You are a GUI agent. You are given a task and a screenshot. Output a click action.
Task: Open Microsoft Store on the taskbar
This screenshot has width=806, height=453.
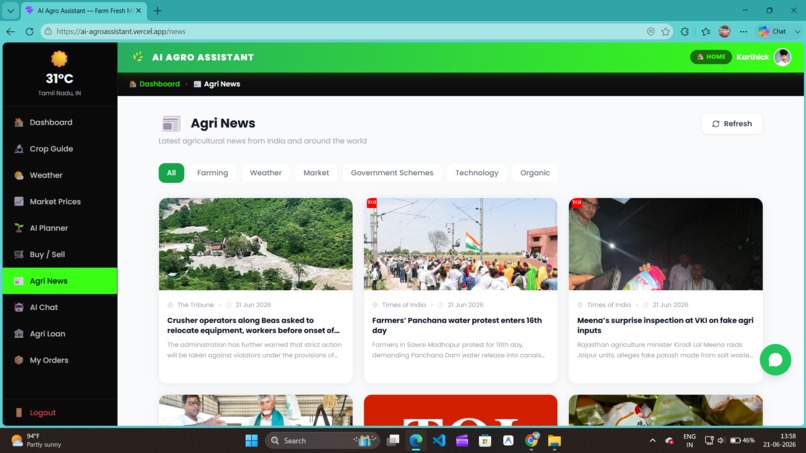[x=485, y=441]
